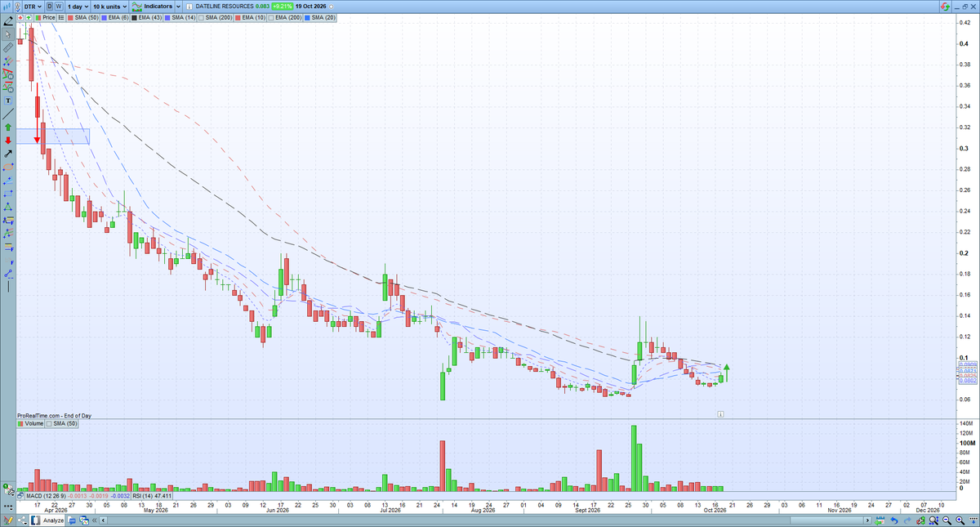Open the Price settings list icon
The width and height of the screenshot is (980, 527).
tap(60, 18)
